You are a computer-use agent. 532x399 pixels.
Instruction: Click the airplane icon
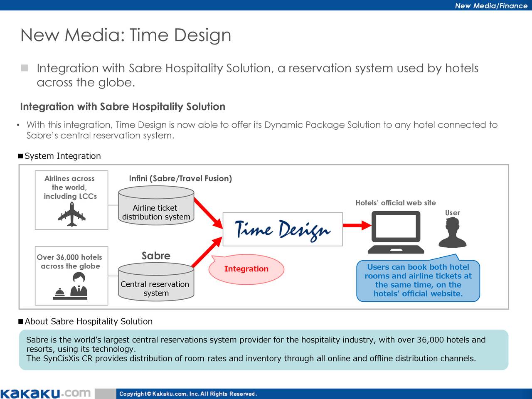72,214
